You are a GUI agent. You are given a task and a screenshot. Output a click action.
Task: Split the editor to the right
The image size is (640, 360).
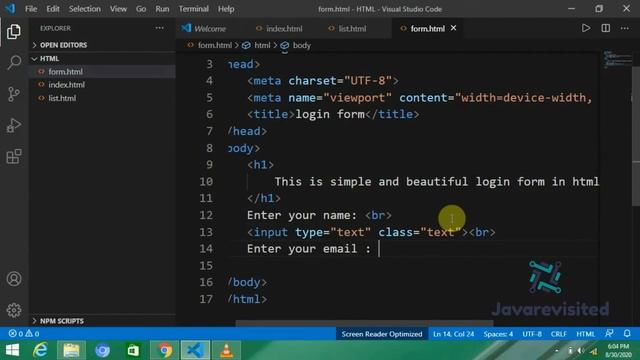(606, 28)
